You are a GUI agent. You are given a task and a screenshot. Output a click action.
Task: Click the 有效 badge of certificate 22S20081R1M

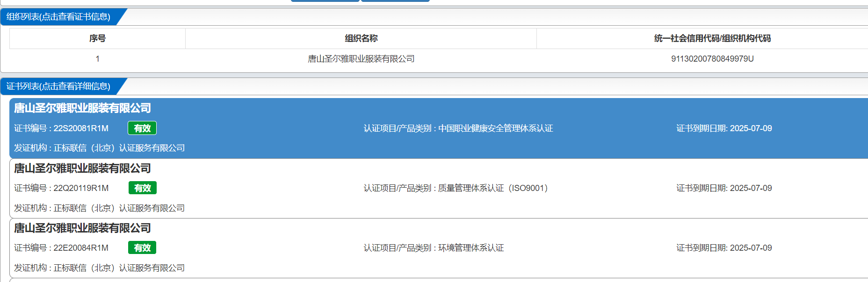142,128
